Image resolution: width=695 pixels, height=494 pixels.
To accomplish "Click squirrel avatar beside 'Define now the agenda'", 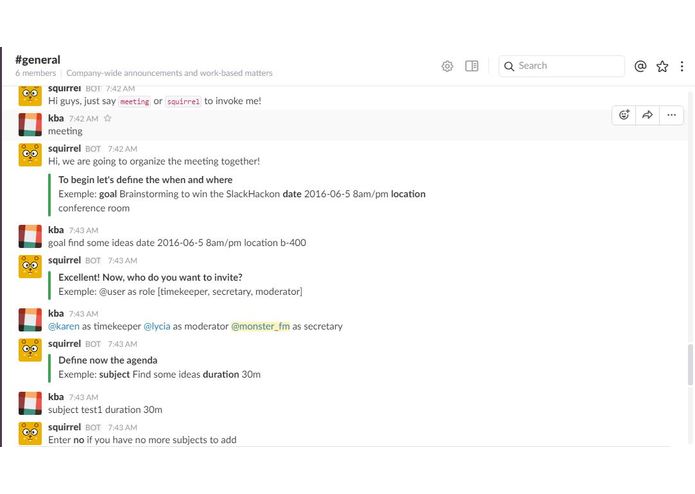I will point(30,350).
